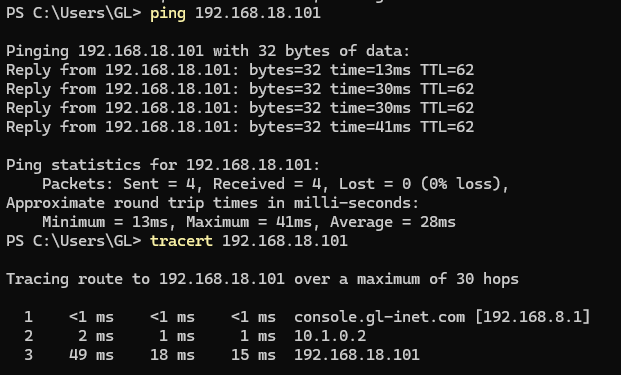Click the first reply line showing time=30ms
This screenshot has width=621, height=375.
click(x=240, y=89)
